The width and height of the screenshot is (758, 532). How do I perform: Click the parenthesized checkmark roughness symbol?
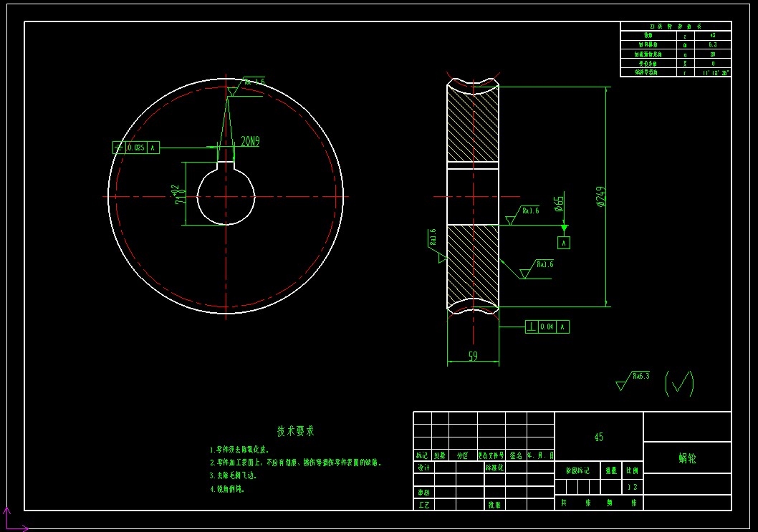coord(679,384)
